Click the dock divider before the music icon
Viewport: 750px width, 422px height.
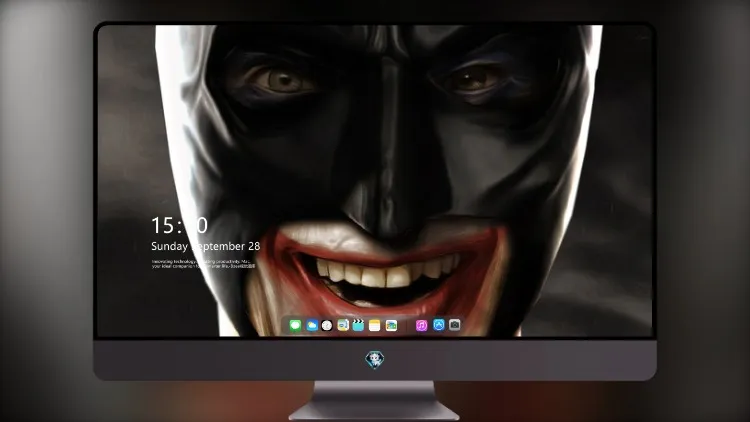[x=407, y=325]
